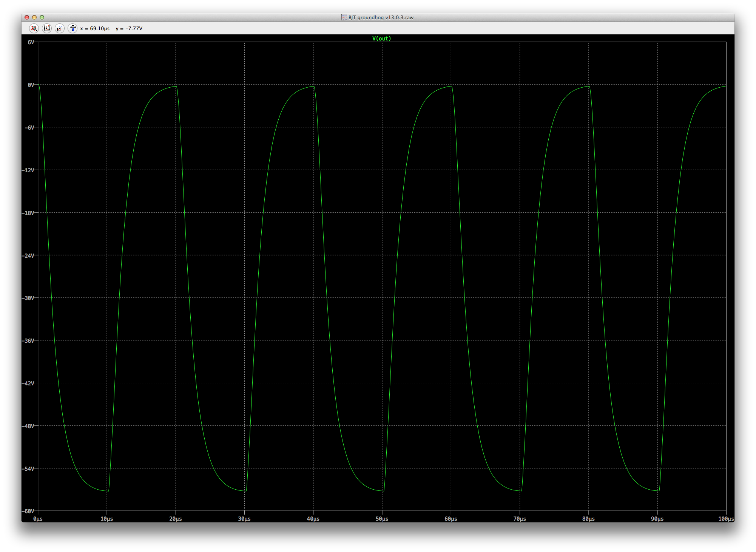Screen dimensions: 756x552
Task: Click the 10µs label on time axis
Action: 106,519
